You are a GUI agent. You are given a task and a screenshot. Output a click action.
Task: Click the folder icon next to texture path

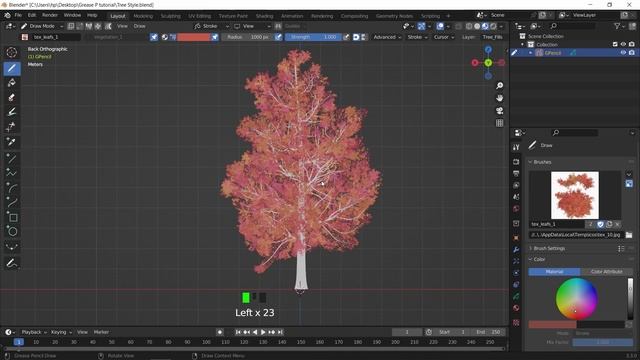(629, 235)
